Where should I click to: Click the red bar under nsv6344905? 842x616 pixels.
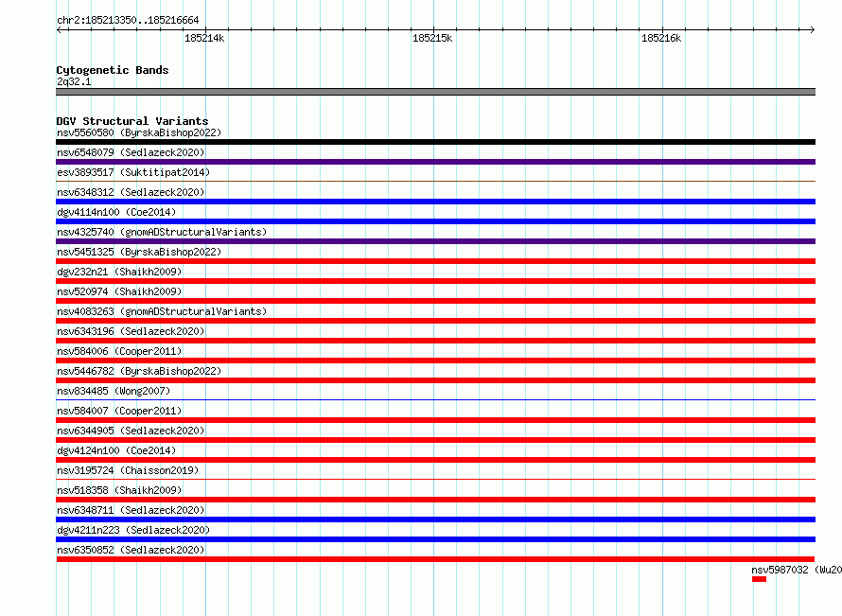(x=435, y=440)
